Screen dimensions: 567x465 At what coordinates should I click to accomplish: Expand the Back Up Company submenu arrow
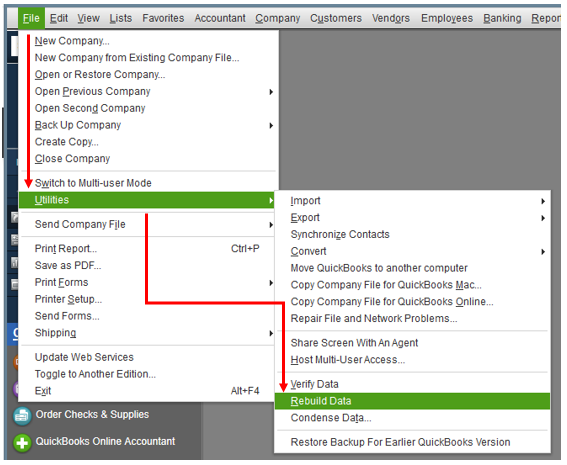point(271,125)
